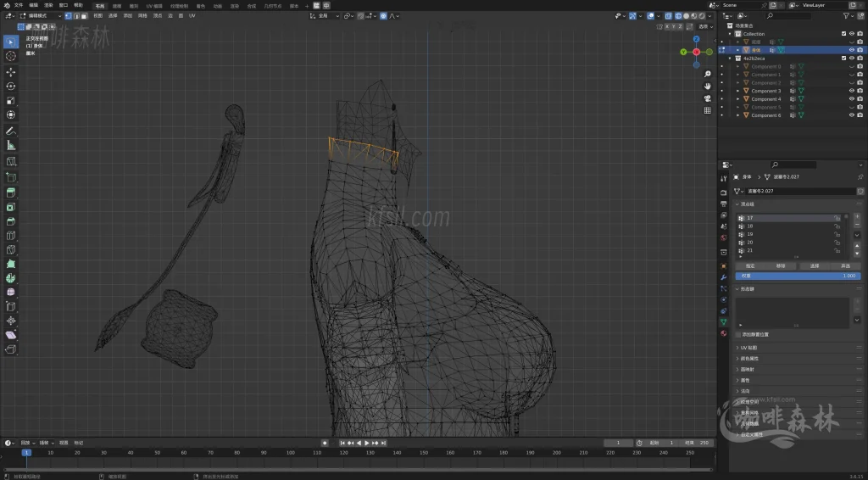Hide Component 3 in viewport
This screenshot has width=868, height=480.
point(852,91)
